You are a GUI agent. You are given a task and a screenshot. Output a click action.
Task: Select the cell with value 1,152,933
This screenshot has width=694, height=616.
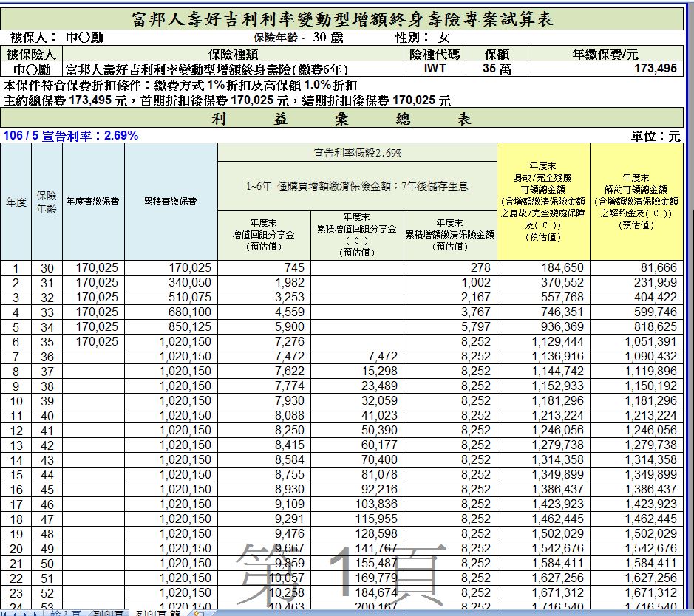(543, 386)
